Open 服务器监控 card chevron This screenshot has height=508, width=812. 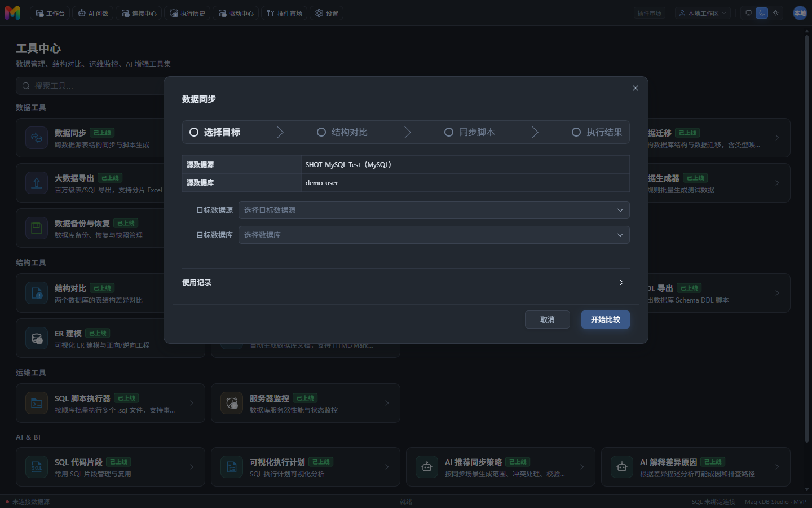[x=387, y=403]
